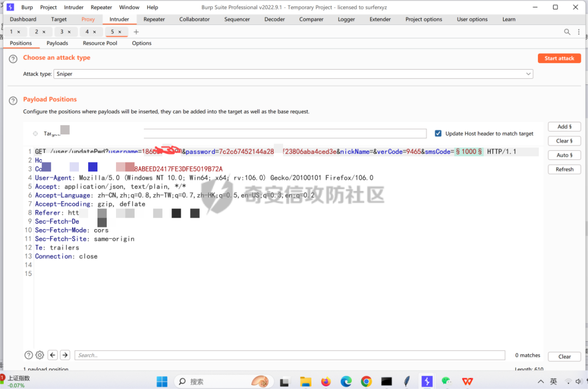
Task: Click Burp Suite icon on the taskbar
Action: (x=427, y=381)
